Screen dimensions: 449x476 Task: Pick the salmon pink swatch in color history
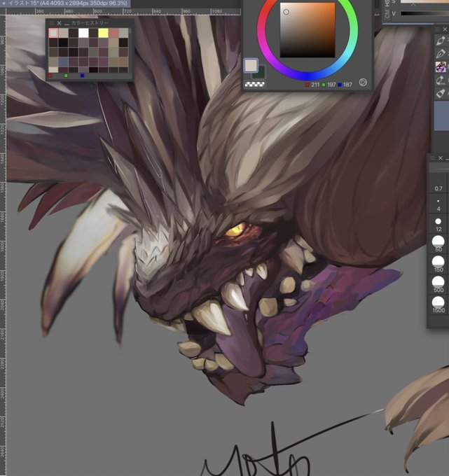coord(113,33)
